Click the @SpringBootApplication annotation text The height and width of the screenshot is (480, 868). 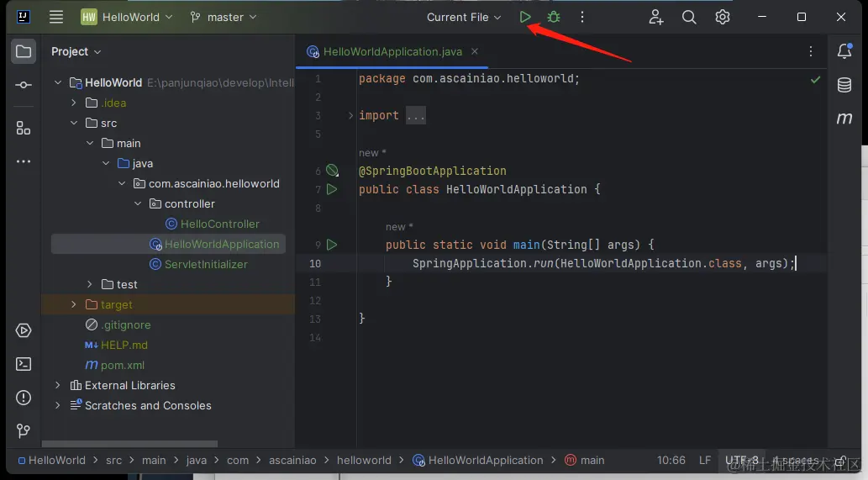433,171
